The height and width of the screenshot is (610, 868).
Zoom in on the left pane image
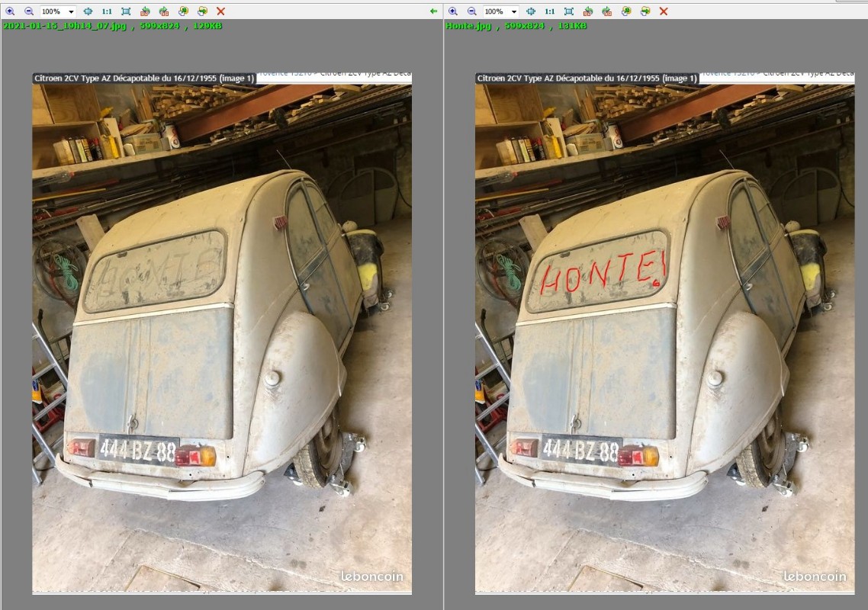(x=11, y=11)
